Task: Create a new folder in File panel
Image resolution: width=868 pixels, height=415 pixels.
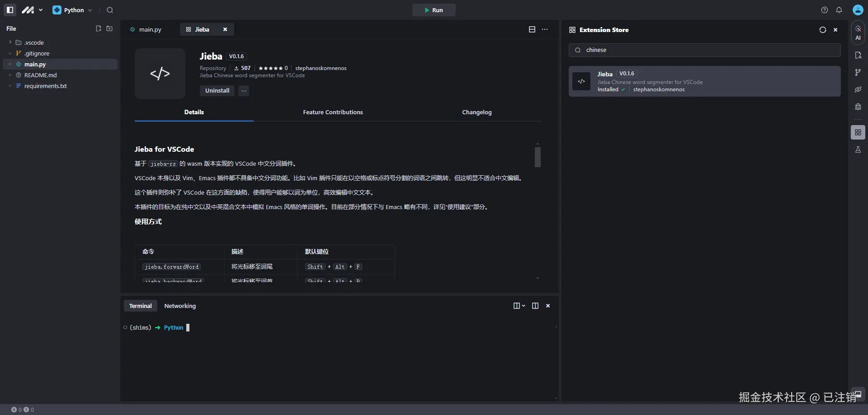Action: tap(109, 28)
